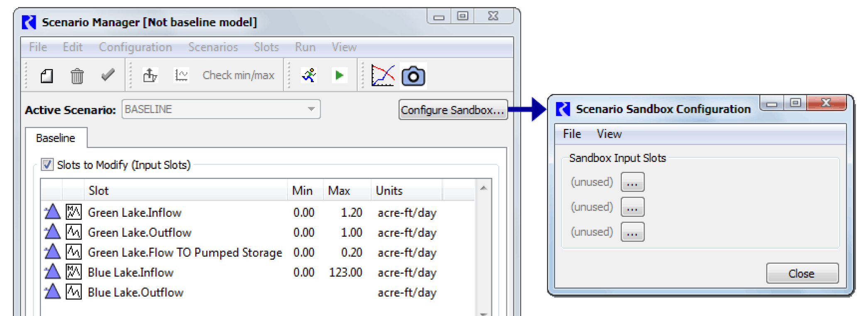868x316 pixels.
Task: Click the running figure run icon
Action: tap(309, 75)
